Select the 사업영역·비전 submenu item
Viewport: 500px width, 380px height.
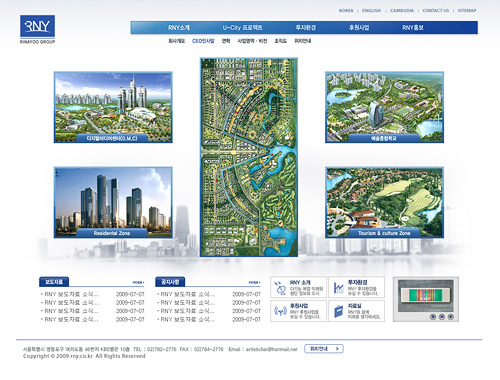click(x=252, y=41)
